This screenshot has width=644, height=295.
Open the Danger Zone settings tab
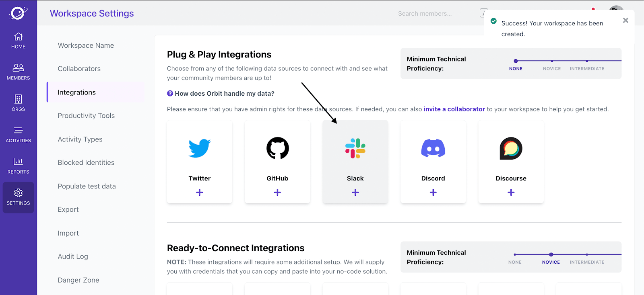78,280
